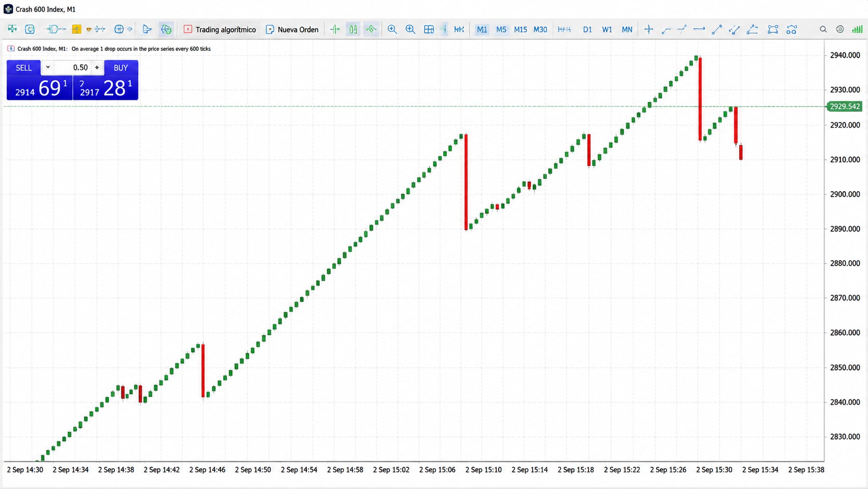Screen dimensions: 868x489
Task: Enable Trading algorítmico
Action: [220, 30]
